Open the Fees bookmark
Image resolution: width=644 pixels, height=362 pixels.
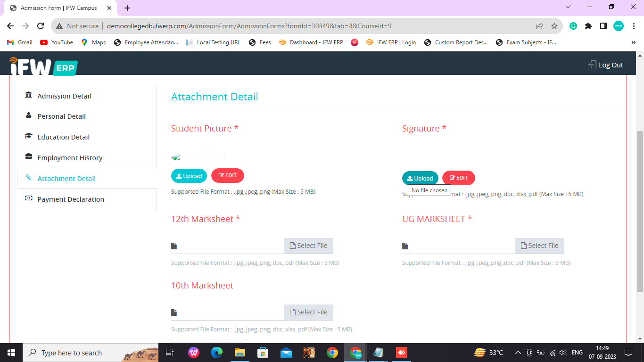pos(260,42)
